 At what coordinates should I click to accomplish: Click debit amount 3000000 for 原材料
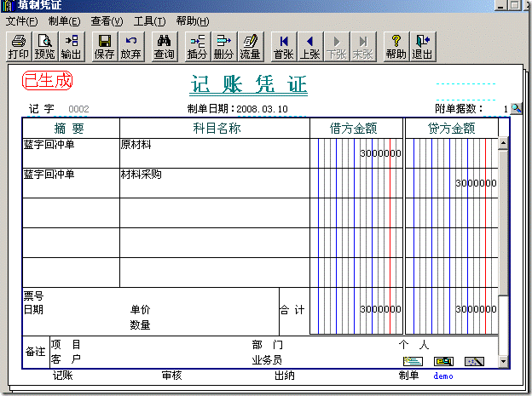point(380,153)
